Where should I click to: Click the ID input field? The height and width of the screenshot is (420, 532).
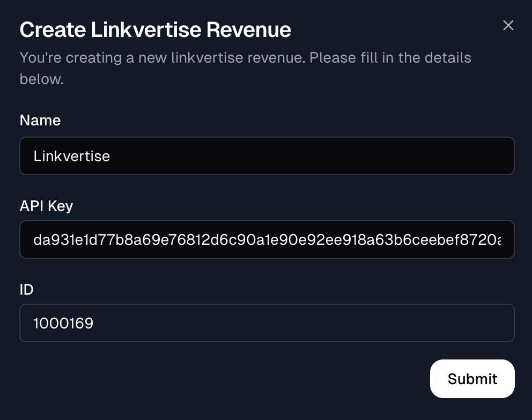coord(267,323)
